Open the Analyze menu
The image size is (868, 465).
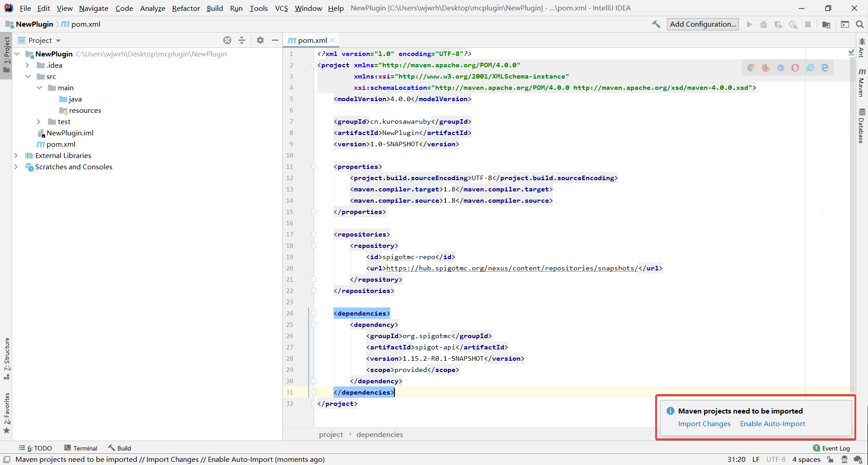[x=152, y=8]
